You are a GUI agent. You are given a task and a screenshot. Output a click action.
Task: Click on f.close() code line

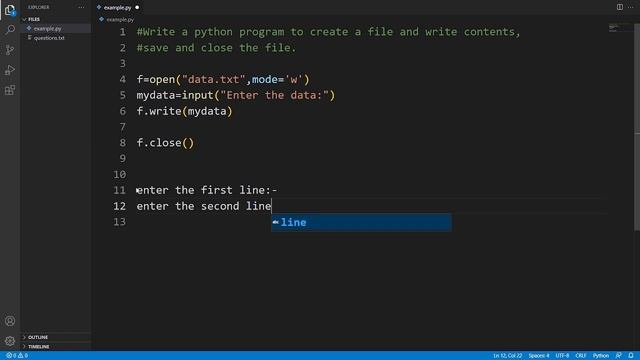coord(165,143)
